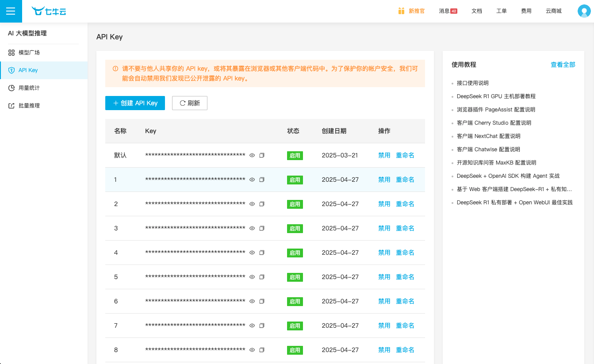Copy the key for row 4

point(262,253)
